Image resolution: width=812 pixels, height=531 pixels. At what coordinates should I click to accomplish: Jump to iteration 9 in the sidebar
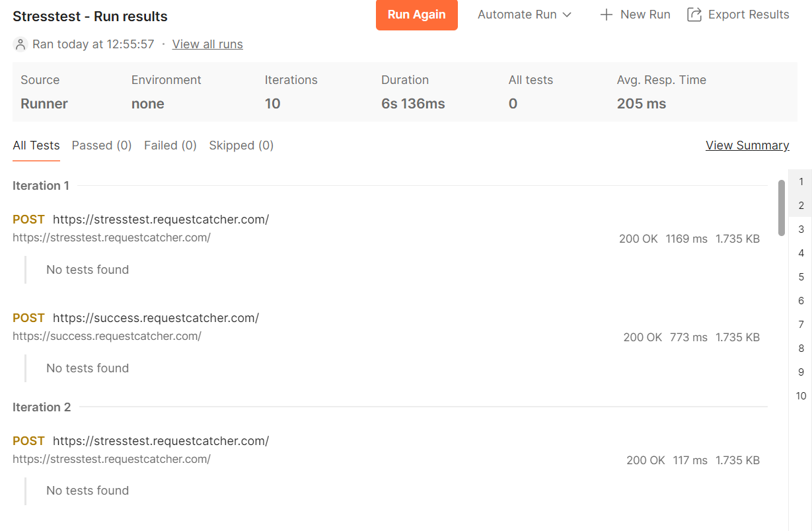pyautogui.click(x=801, y=372)
